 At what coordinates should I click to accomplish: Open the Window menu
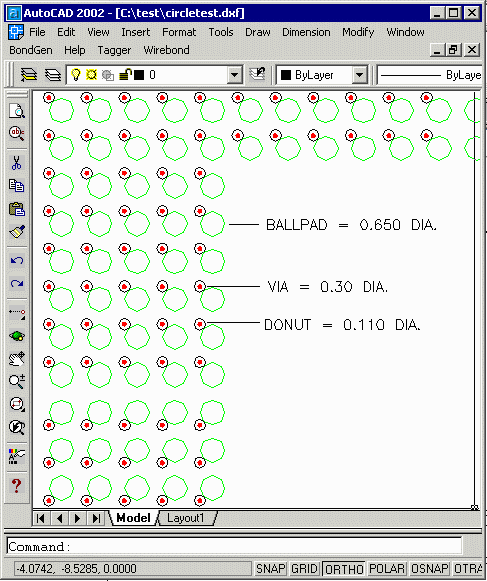tap(405, 32)
